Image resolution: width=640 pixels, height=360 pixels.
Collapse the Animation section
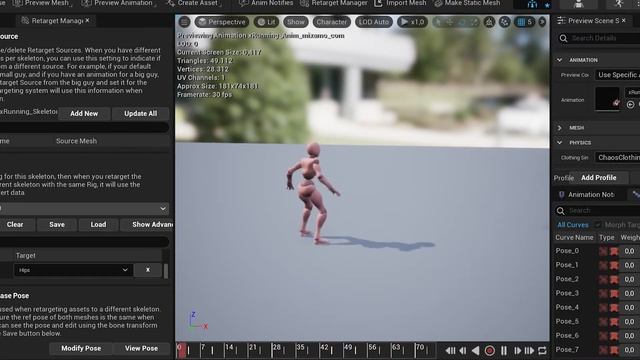[560, 60]
